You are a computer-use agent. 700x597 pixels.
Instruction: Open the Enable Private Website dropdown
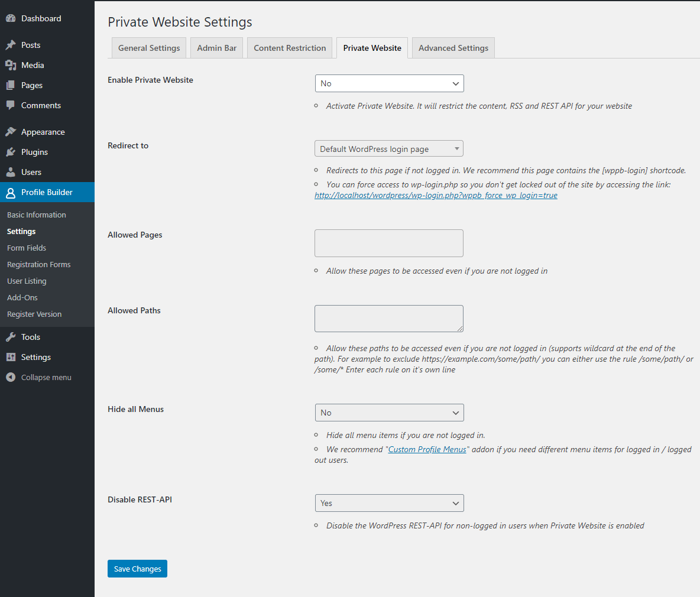coord(389,83)
